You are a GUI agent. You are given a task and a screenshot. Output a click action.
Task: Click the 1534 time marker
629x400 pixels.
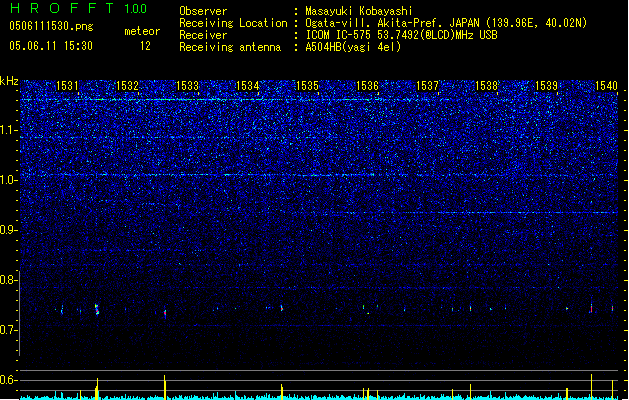(248, 85)
